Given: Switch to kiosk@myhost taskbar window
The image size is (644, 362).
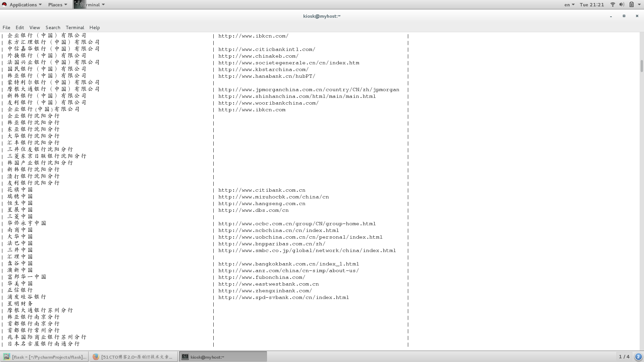Looking at the screenshot, I should click(x=223, y=357).
